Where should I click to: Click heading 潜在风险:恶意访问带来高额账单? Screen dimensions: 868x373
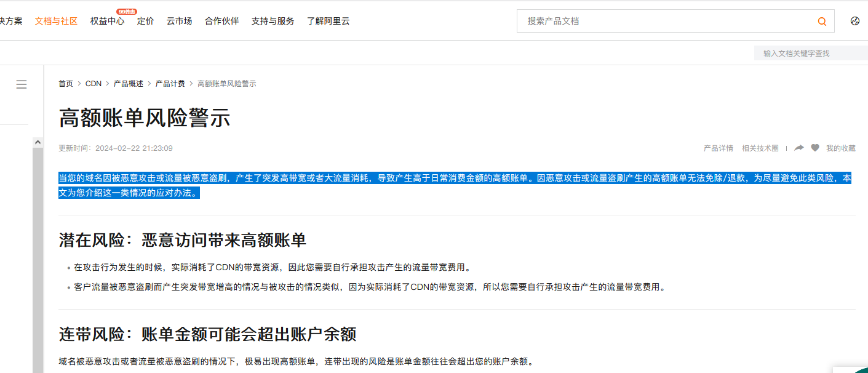click(183, 240)
